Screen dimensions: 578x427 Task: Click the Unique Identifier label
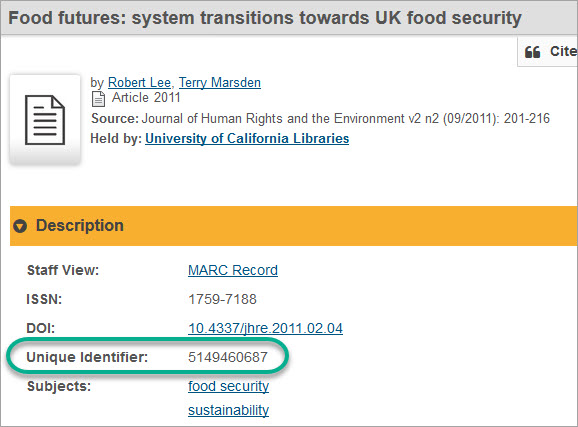pyautogui.click(x=87, y=357)
